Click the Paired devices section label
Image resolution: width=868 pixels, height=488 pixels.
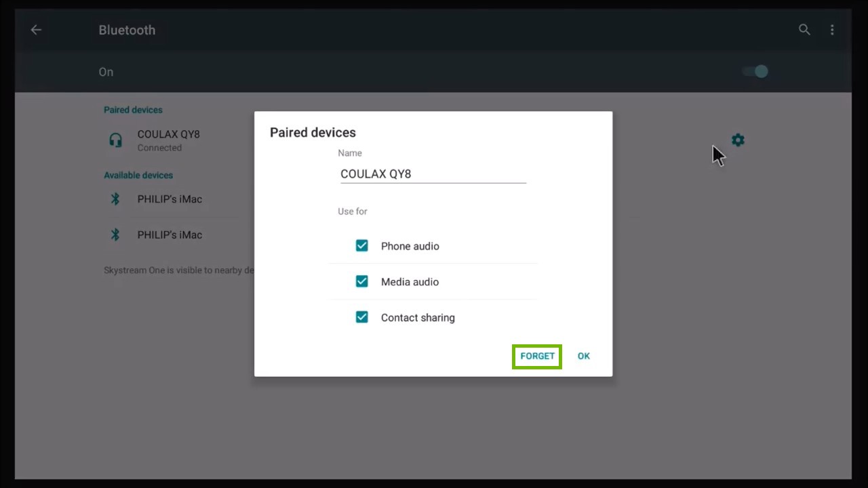tap(133, 110)
